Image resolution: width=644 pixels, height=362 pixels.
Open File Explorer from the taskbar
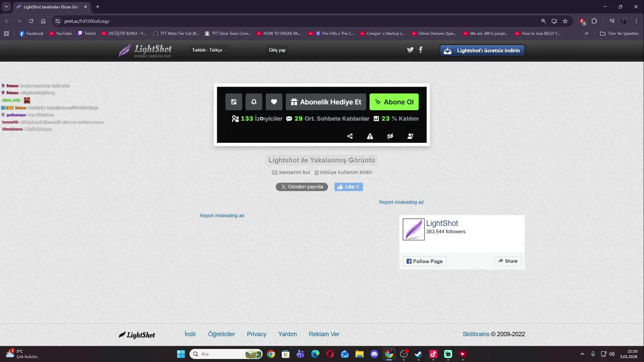pos(359,354)
